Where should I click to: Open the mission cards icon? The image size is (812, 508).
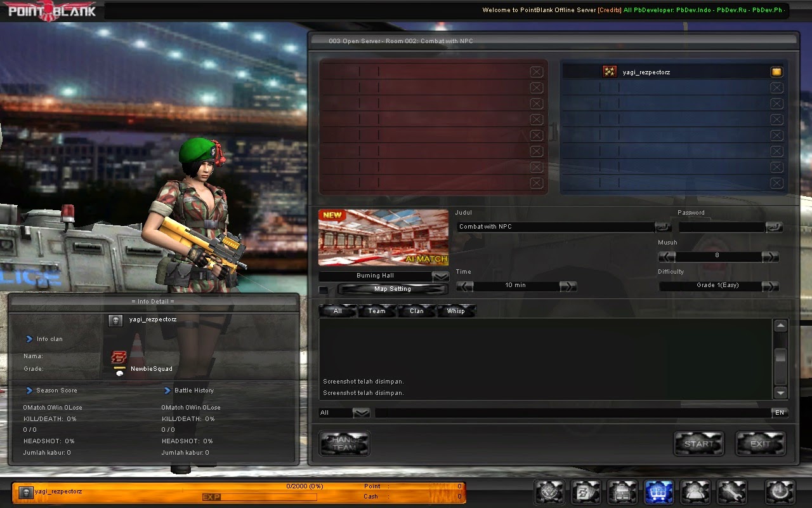pyautogui.click(x=586, y=492)
